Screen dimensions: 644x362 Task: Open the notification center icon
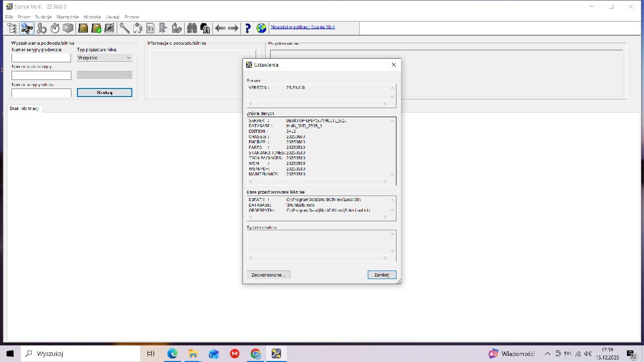(631, 354)
